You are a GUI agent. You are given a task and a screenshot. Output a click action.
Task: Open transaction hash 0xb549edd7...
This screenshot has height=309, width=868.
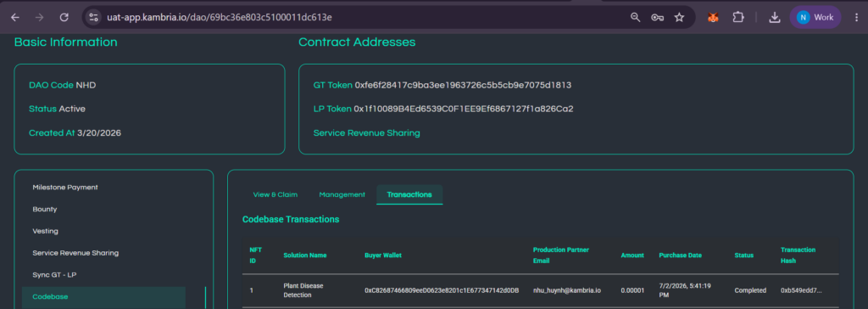point(801,290)
